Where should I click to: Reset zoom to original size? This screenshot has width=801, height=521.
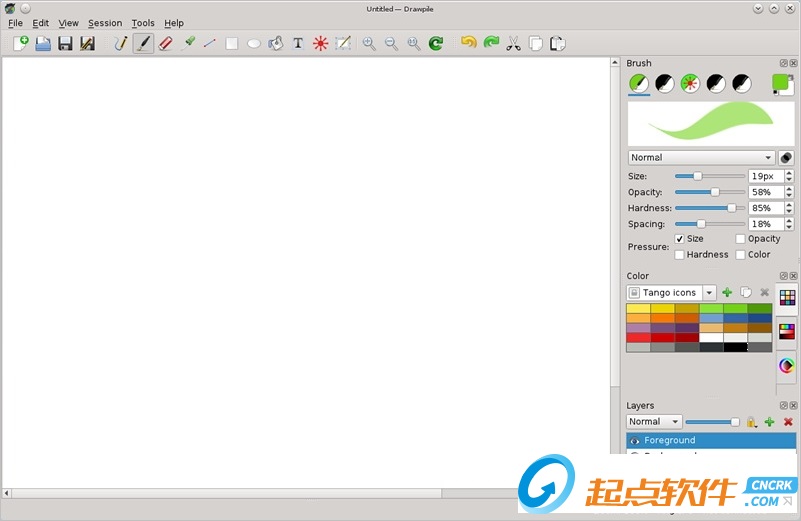[414, 43]
